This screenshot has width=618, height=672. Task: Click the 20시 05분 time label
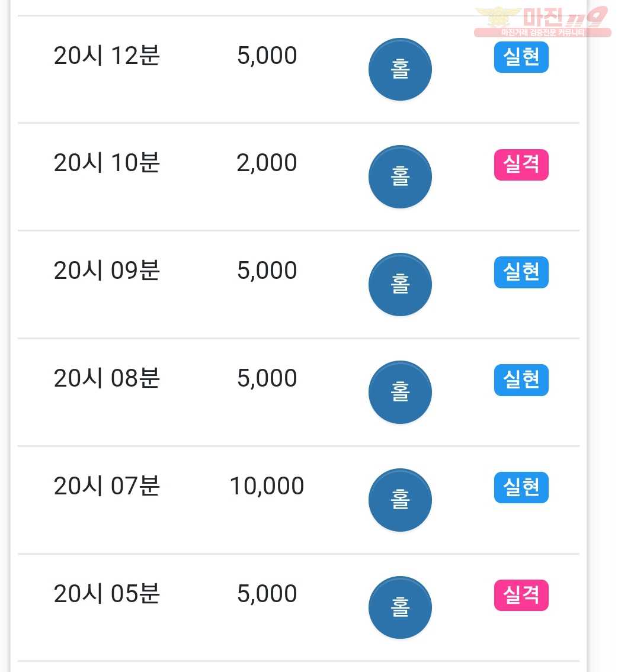click(107, 594)
